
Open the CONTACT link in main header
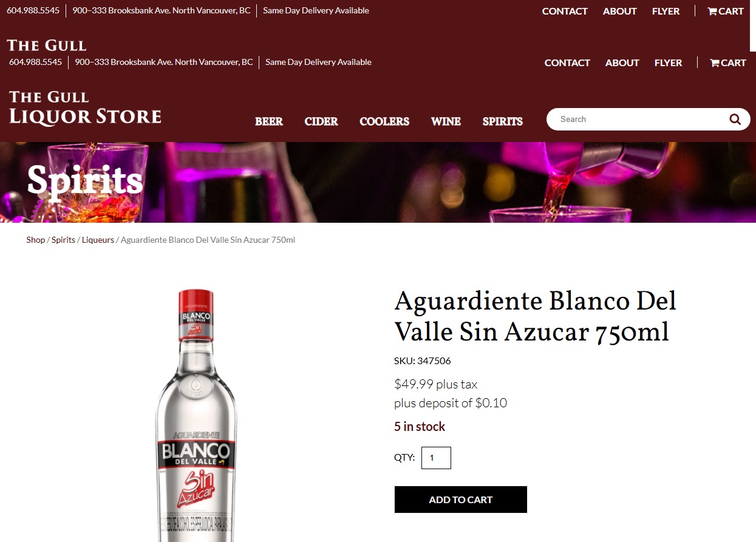point(567,63)
